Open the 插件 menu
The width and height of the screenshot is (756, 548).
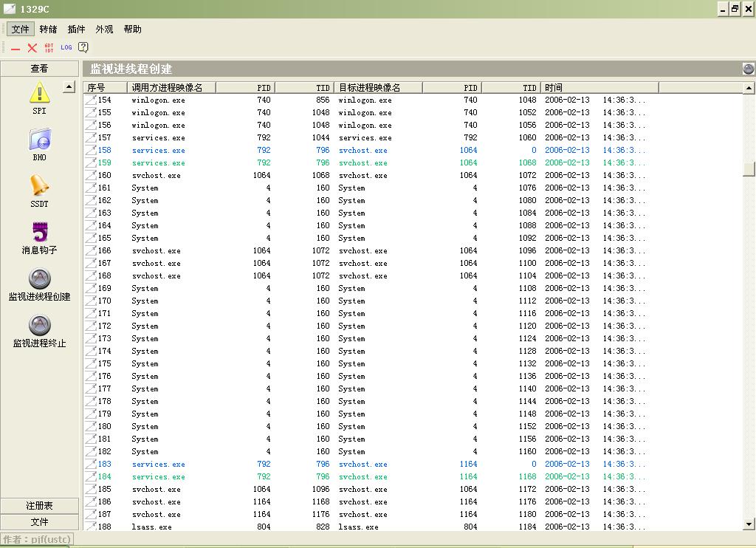pos(76,30)
